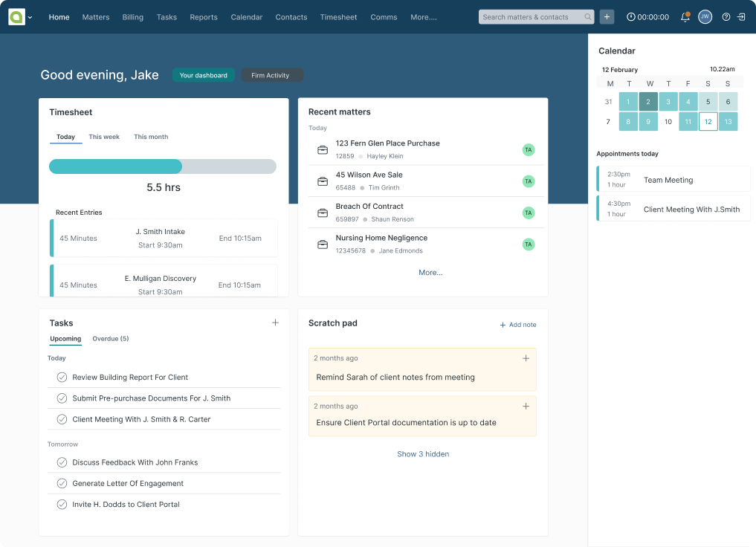This screenshot has width=756, height=547.
Task: Start the timer clock icon
Action: pyautogui.click(x=631, y=17)
